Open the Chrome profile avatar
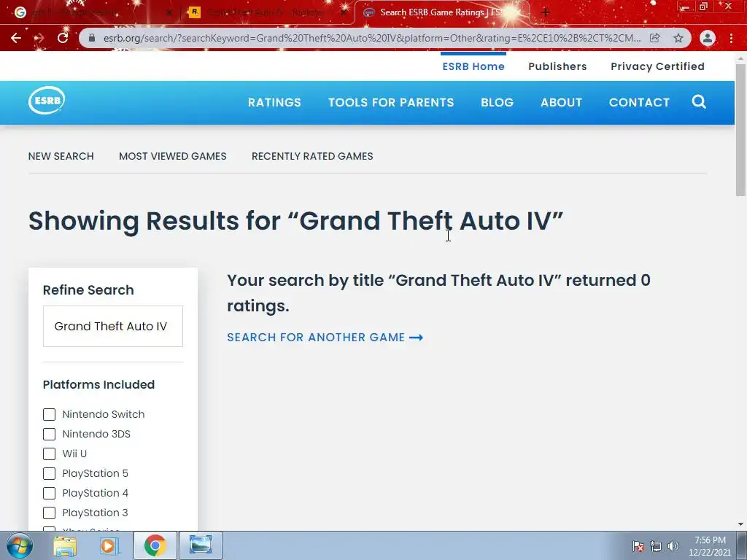Image resolution: width=747 pixels, height=560 pixels. click(x=708, y=38)
